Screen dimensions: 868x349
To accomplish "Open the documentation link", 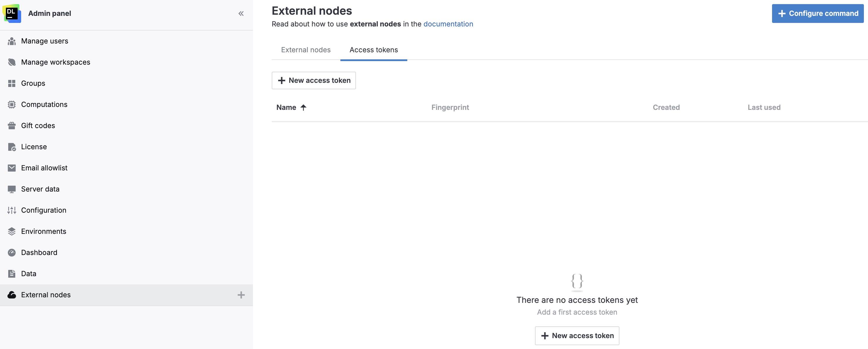I will (448, 24).
